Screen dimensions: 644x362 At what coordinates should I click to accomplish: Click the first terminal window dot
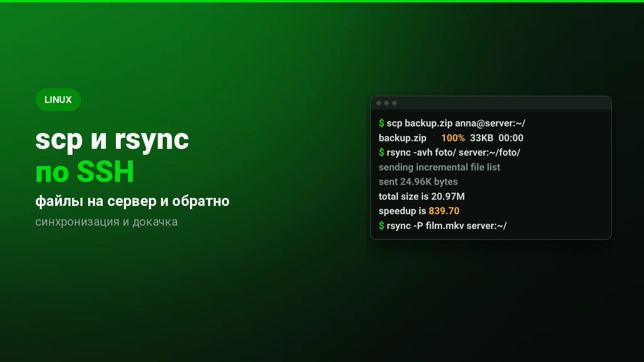[379, 103]
